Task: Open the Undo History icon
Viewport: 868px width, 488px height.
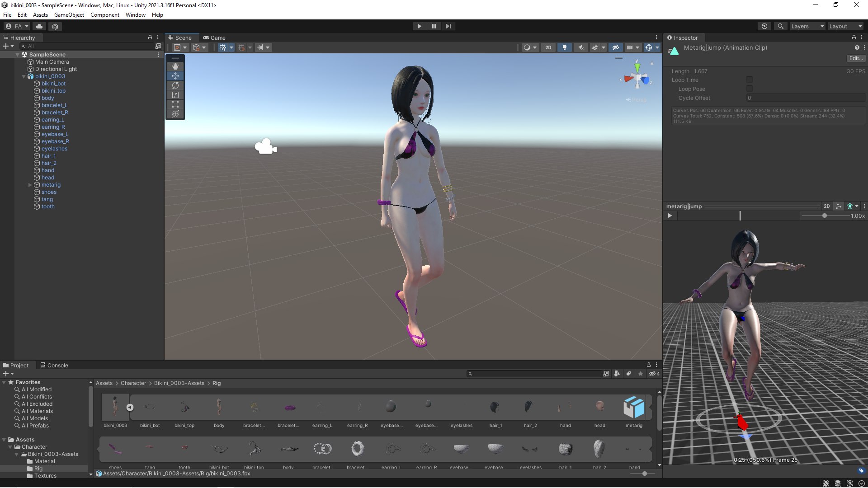Action: click(x=764, y=26)
